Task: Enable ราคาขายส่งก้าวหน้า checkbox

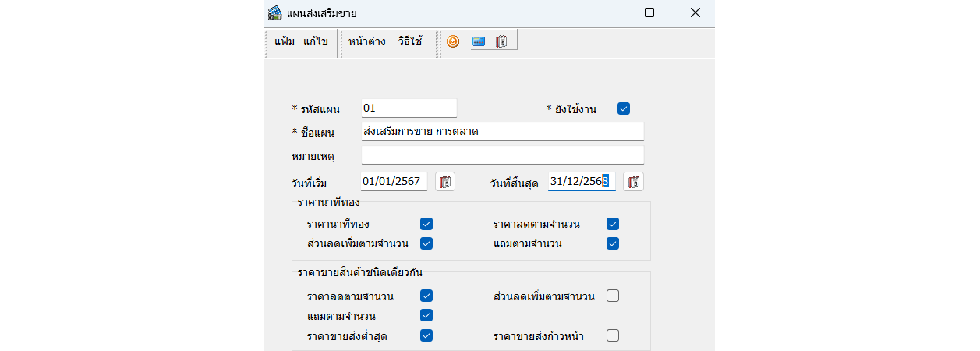Action: [613, 335]
